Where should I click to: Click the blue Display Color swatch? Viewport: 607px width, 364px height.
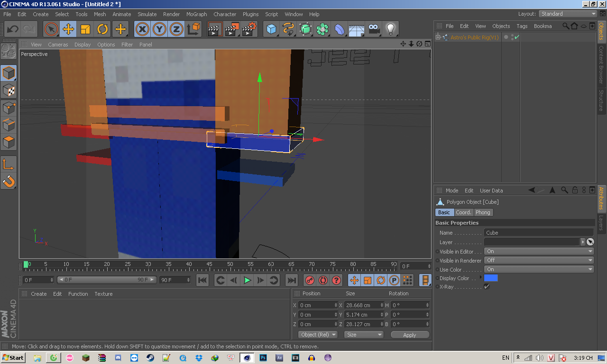click(x=491, y=278)
